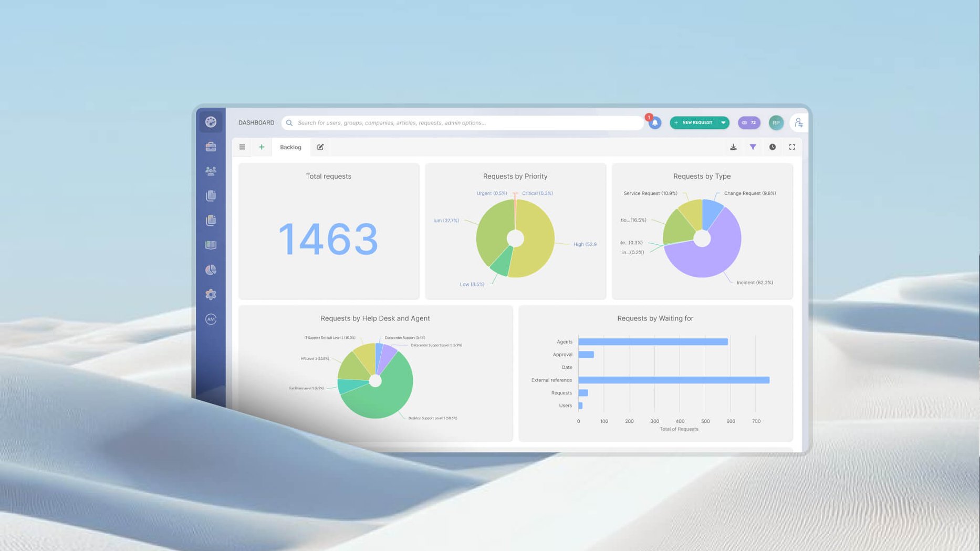The width and height of the screenshot is (980, 551).
Task: Click the 'Urgent (0.5%)' label
Action: pyautogui.click(x=492, y=193)
